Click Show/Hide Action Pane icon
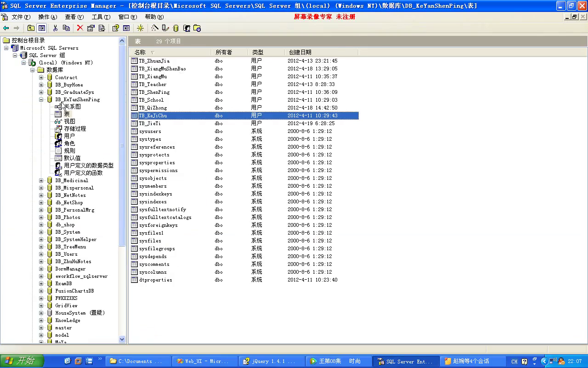The height and width of the screenshot is (368, 588). 126,28
